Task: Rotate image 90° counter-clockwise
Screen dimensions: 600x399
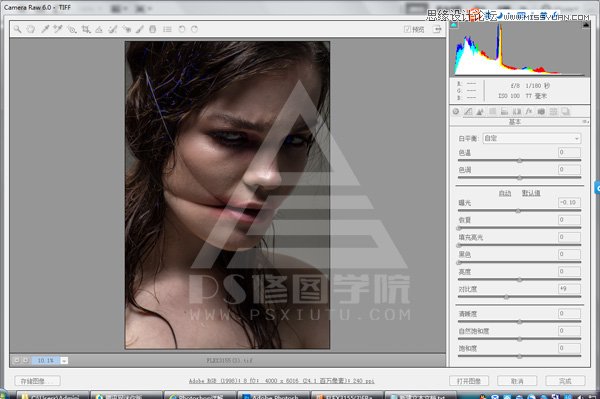Action: 182,29
